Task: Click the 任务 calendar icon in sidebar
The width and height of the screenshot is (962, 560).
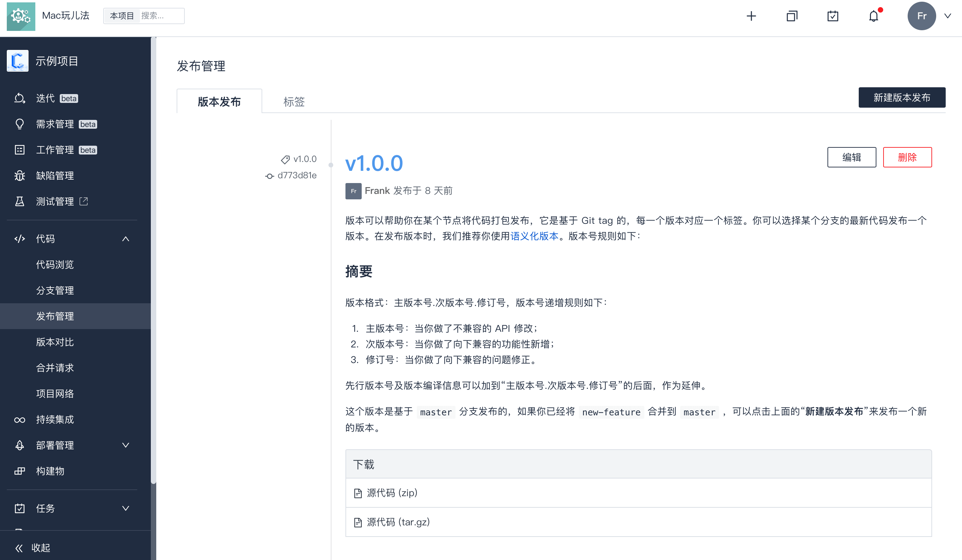Action: click(19, 508)
